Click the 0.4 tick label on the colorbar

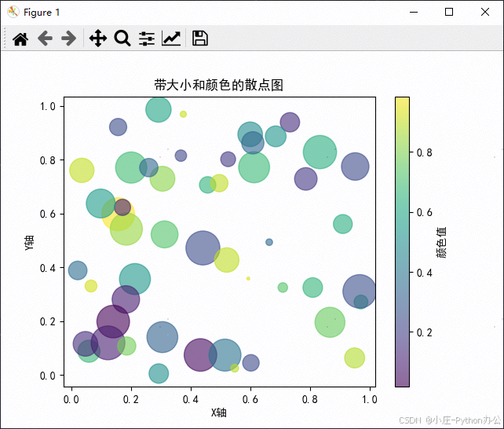pyautogui.click(x=424, y=273)
